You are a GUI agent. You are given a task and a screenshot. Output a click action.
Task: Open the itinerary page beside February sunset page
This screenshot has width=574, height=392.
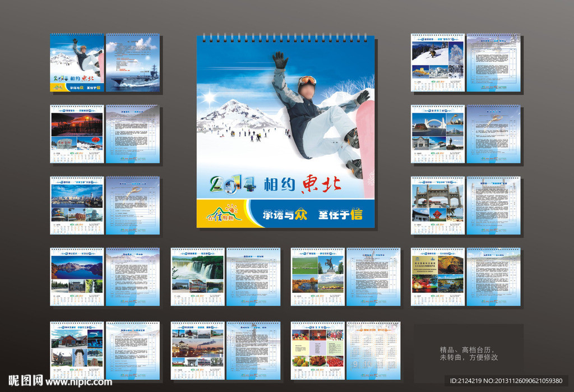[133, 134]
